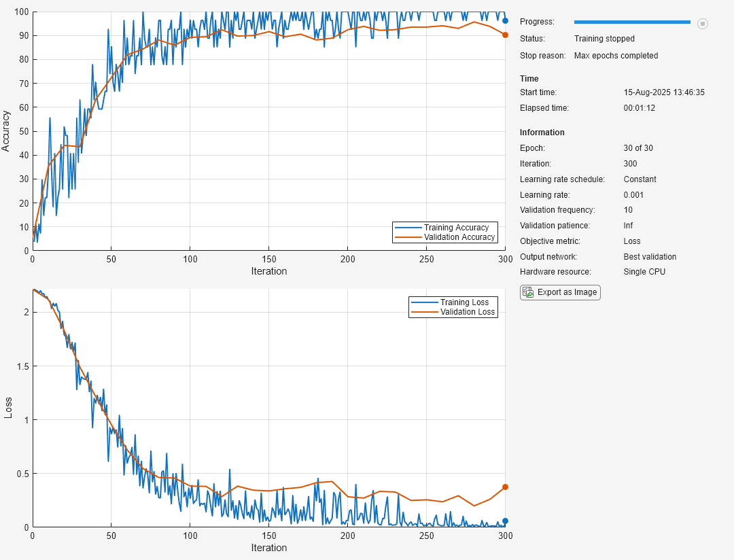Click the elapsed time value 00:01:12
The height and width of the screenshot is (560, 734).
639,108
